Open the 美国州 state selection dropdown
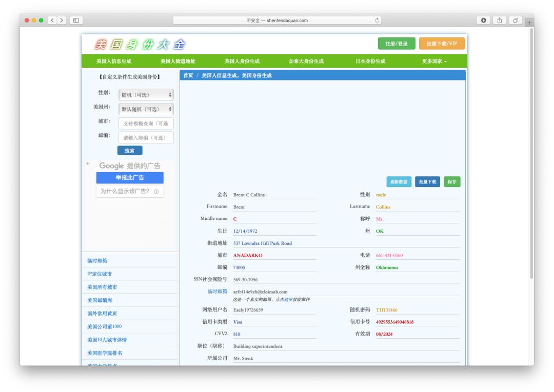 [145, 109]
